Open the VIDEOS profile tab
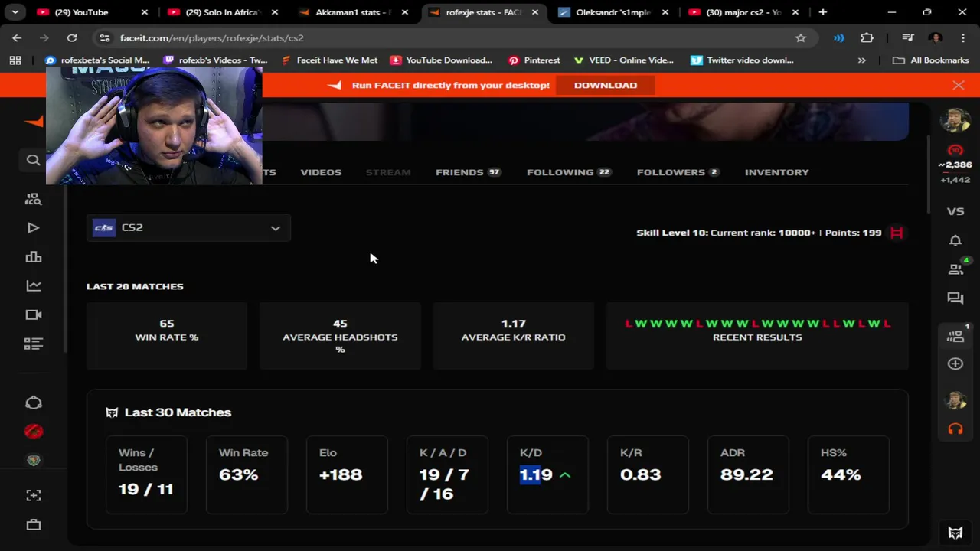 pyautogui.click(x=321, y=172)
